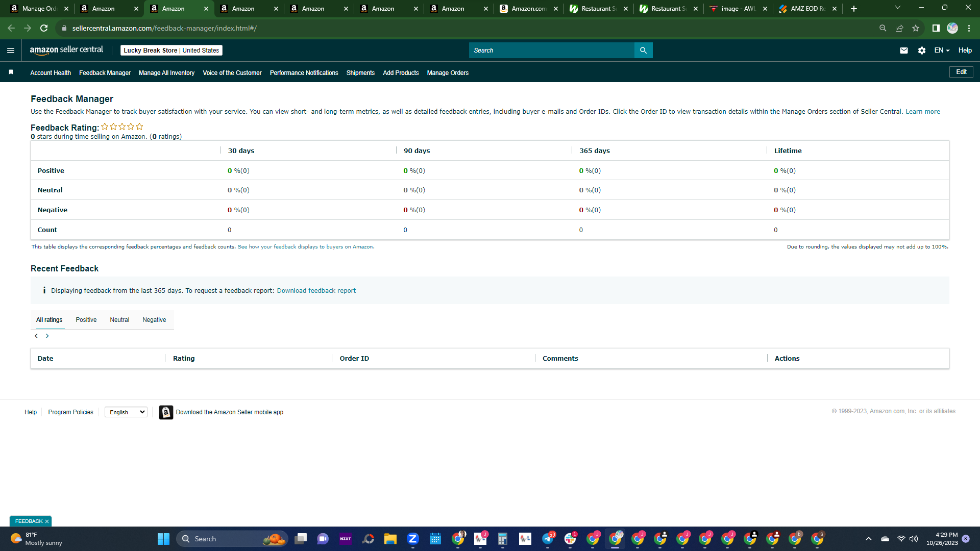Go back in browser history
980x551 pixels.
coord(11,28)
